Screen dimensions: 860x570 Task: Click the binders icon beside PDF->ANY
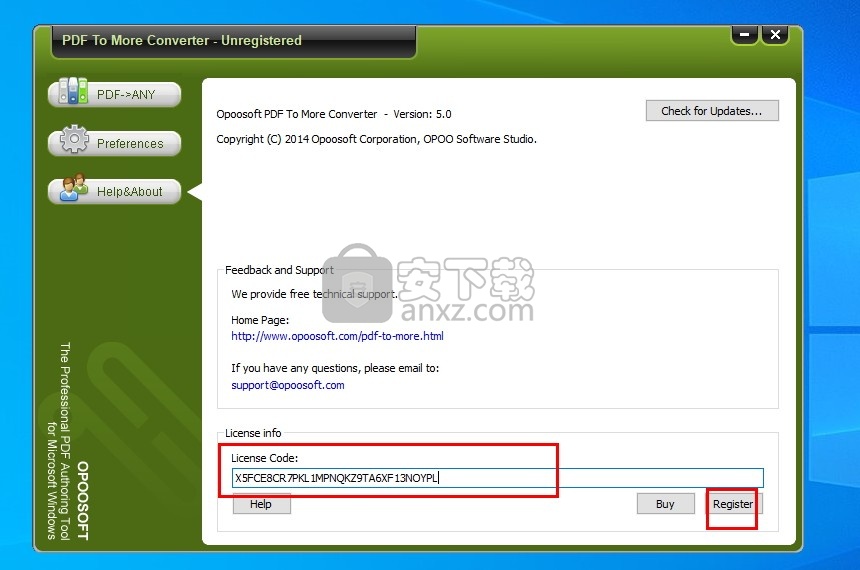72,91
